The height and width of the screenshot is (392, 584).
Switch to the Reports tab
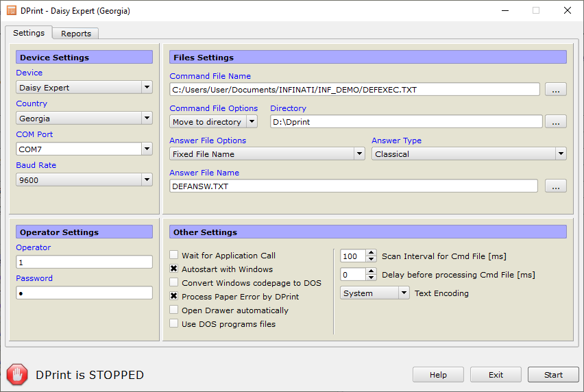point(75,34)
